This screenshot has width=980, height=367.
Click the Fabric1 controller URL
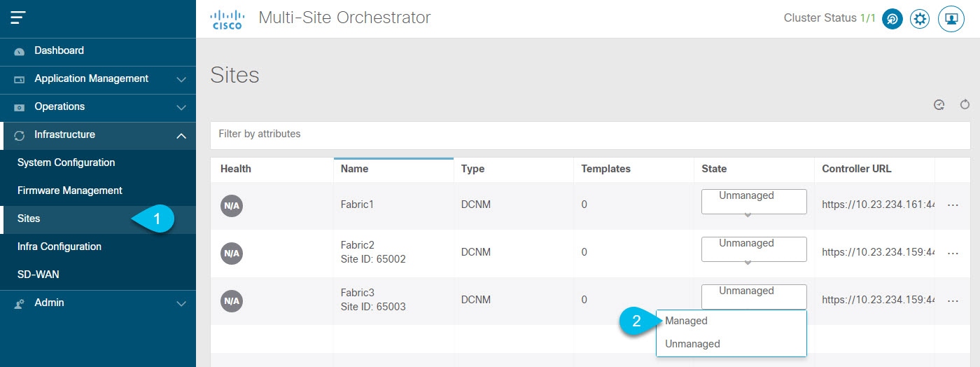click(x=878, y=205)
